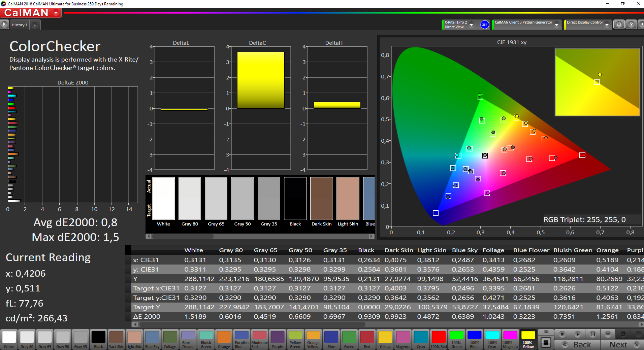
Task: Select the Bluish Green patch swatch
Action: (x=206, y=339)
